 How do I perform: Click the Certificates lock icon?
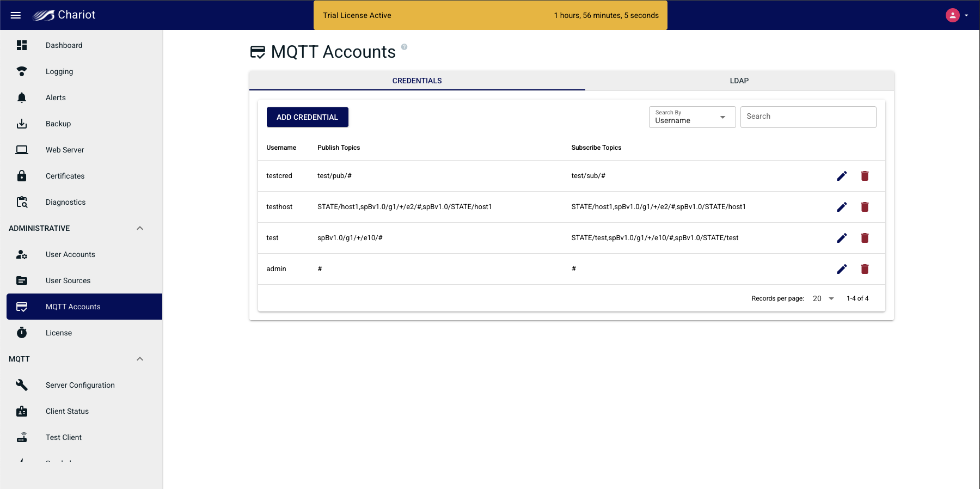[x=22, y=176]
